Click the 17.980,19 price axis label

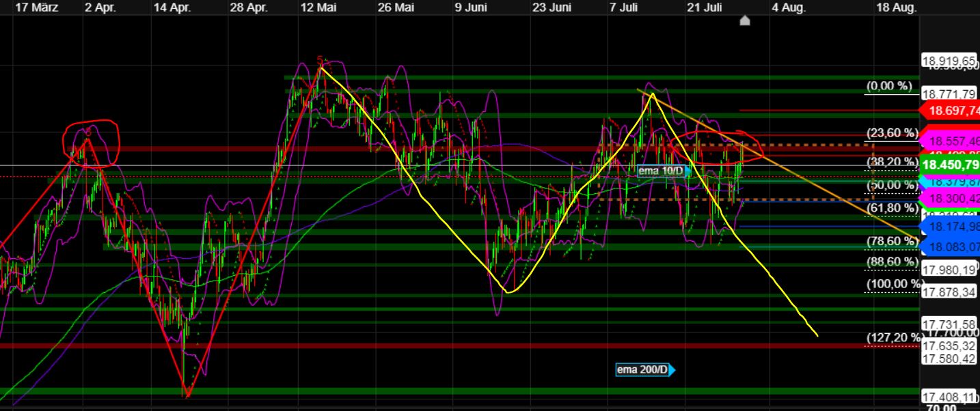pyautogui.click(x=949, y=270)
